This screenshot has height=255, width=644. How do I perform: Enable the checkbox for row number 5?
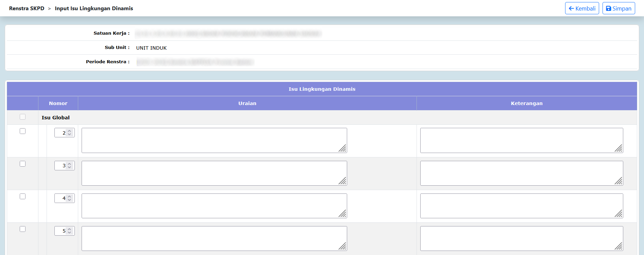click(x=23, y=229)
